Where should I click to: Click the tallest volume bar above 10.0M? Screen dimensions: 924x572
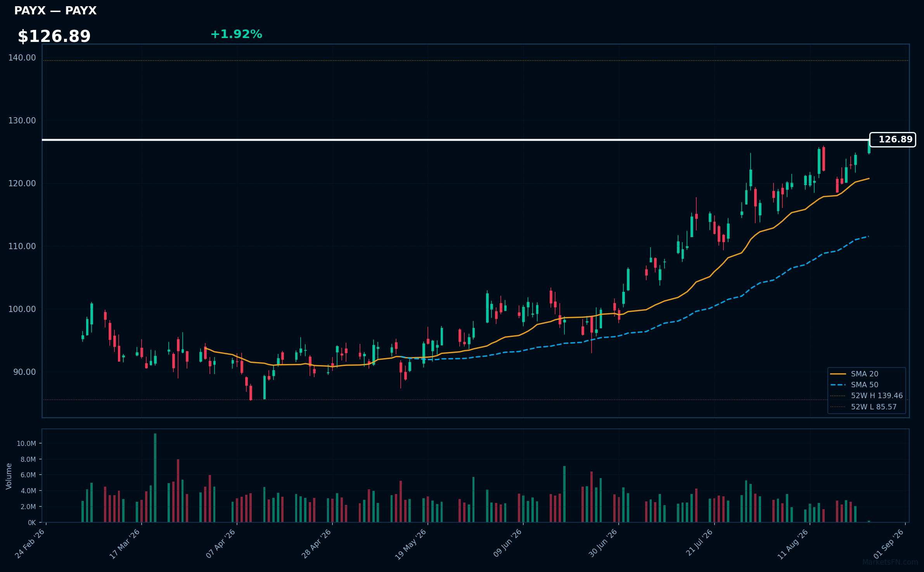(155, 478)
